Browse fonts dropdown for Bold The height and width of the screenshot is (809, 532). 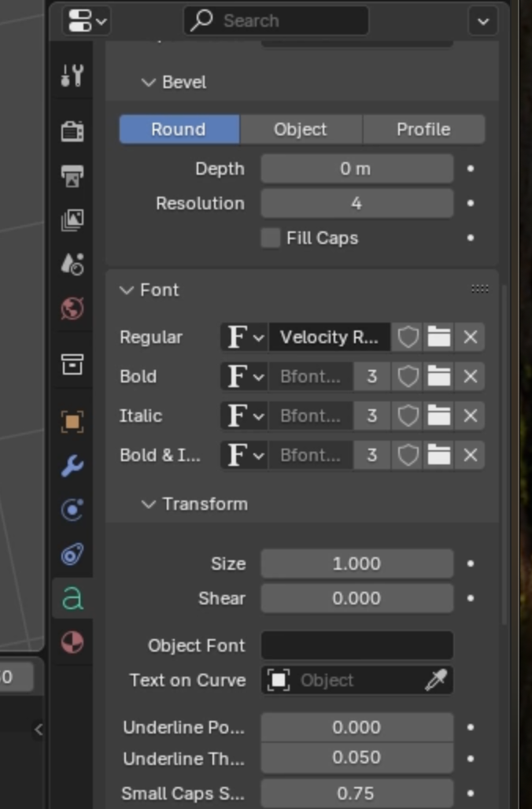[245, 377]
